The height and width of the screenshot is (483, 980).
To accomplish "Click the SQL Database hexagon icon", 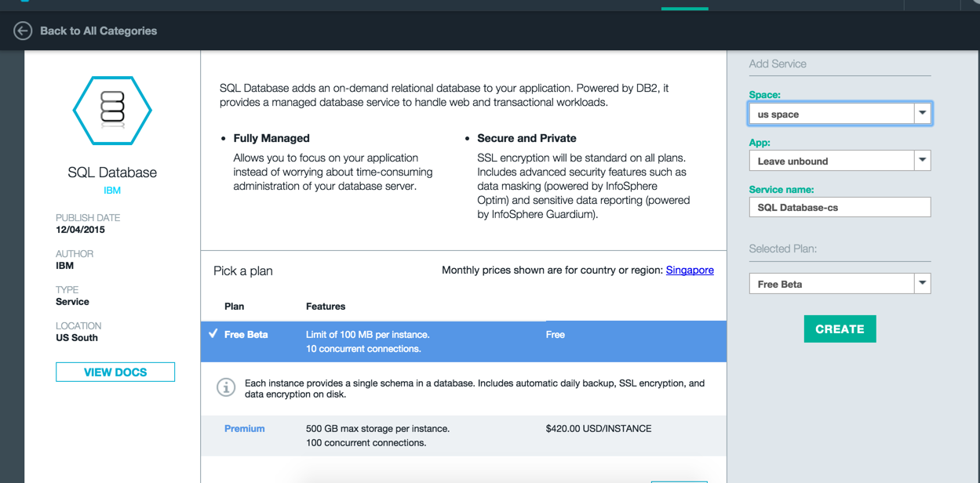I will [112, 111].
